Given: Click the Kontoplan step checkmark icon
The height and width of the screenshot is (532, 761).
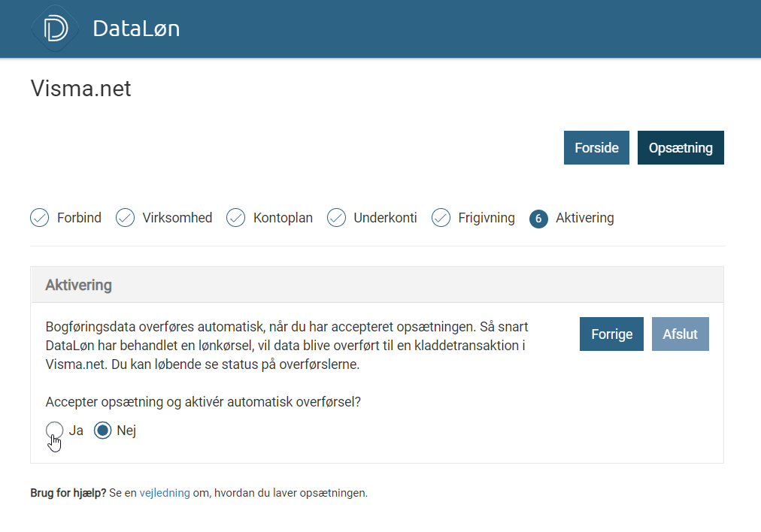Looking at the screenshot, I should 235,218.
